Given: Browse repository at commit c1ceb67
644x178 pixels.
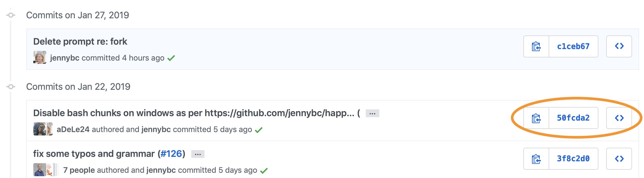Looking at the screenshot, I should pos(619,46).
